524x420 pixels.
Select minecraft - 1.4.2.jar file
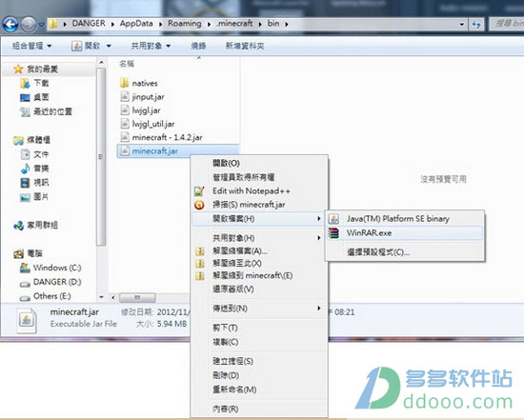[x=161, y=137]
